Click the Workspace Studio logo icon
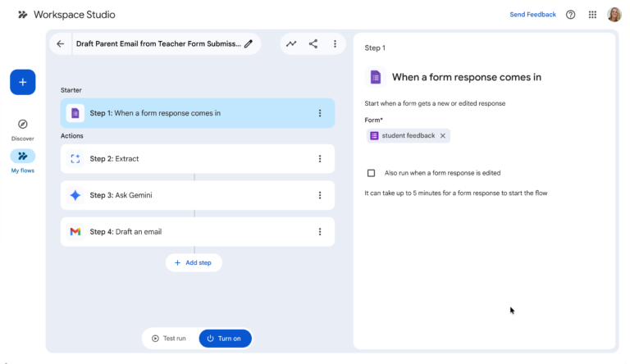Image resolution: width=630 pixels, height=364 pixels. tap(22, 15)
